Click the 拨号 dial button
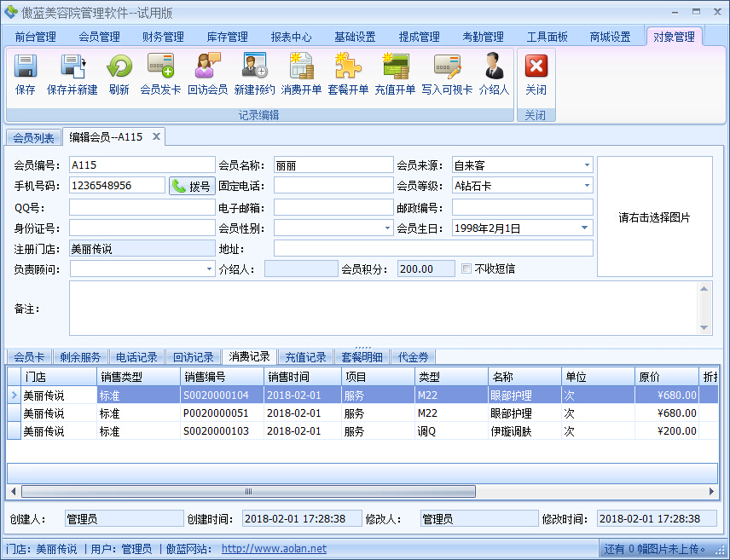 coord(191,185)
